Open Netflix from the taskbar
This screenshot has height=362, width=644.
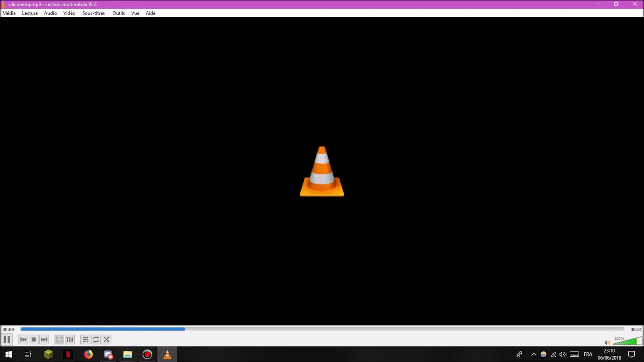pos(68,354)
